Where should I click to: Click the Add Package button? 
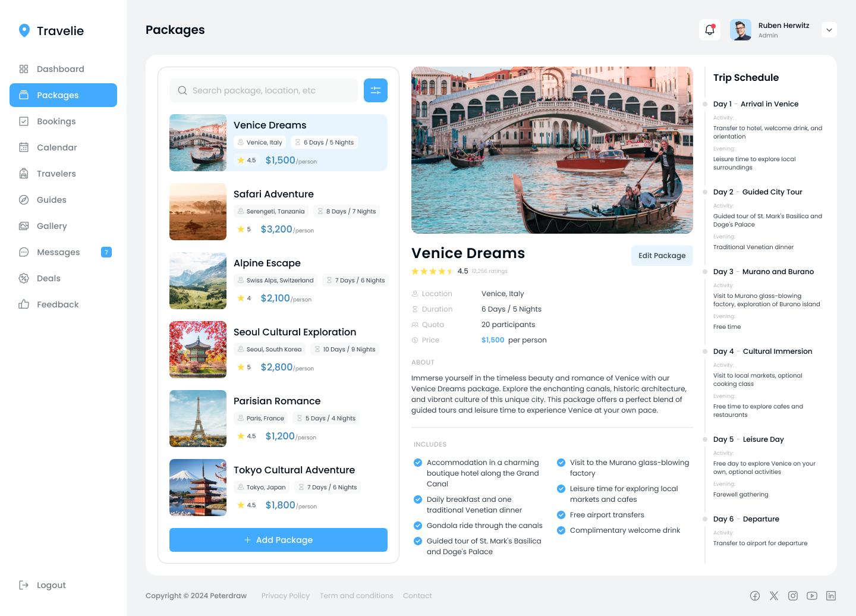click(x=278, y=540)
